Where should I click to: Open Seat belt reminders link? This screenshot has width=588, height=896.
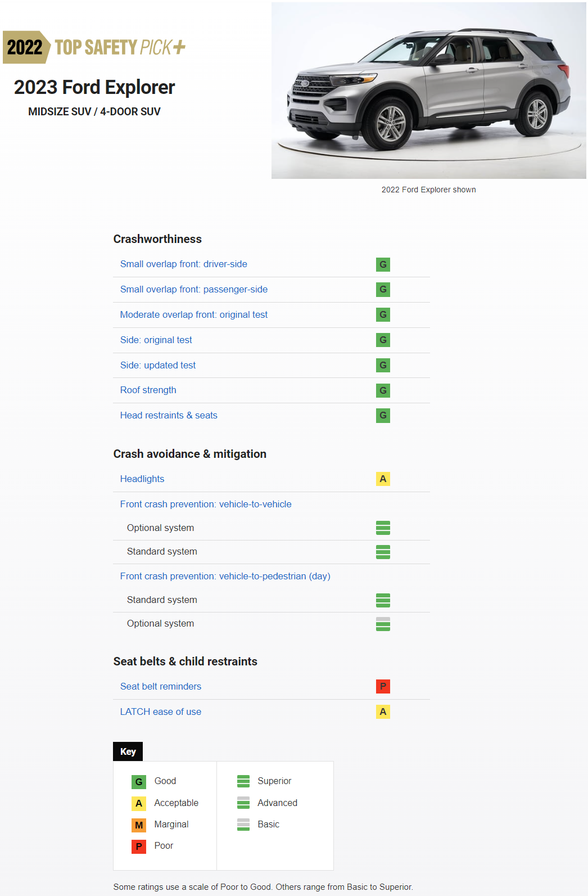click(x=161, y=687)
